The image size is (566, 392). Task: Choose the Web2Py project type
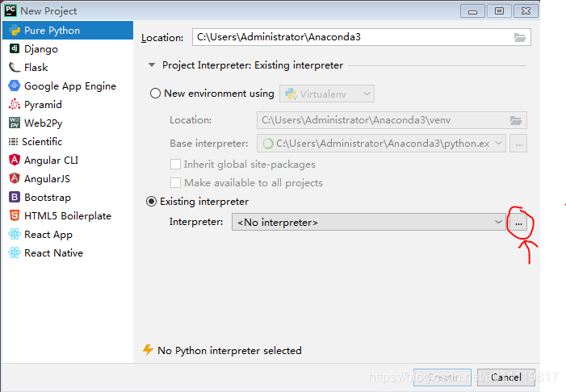pos(68,123)
